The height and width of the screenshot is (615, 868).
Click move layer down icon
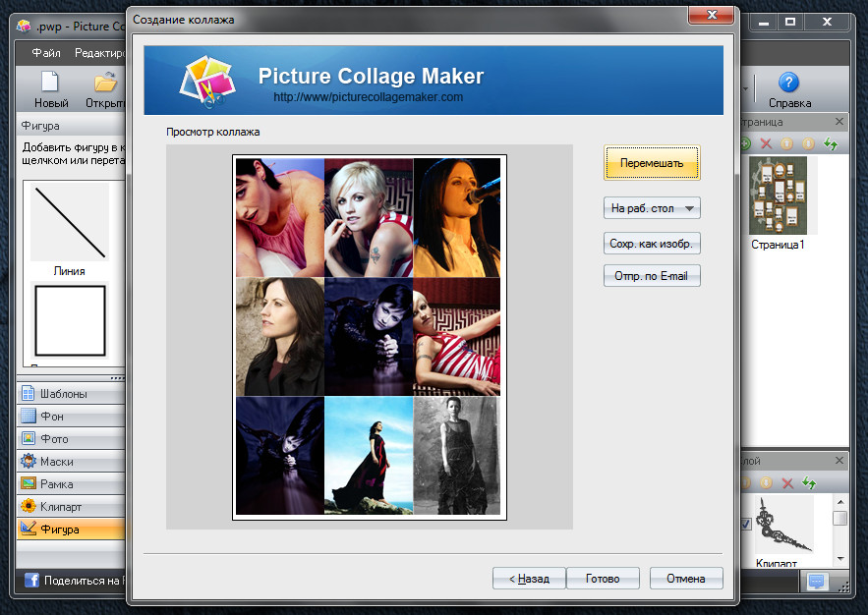coord(766,482)
